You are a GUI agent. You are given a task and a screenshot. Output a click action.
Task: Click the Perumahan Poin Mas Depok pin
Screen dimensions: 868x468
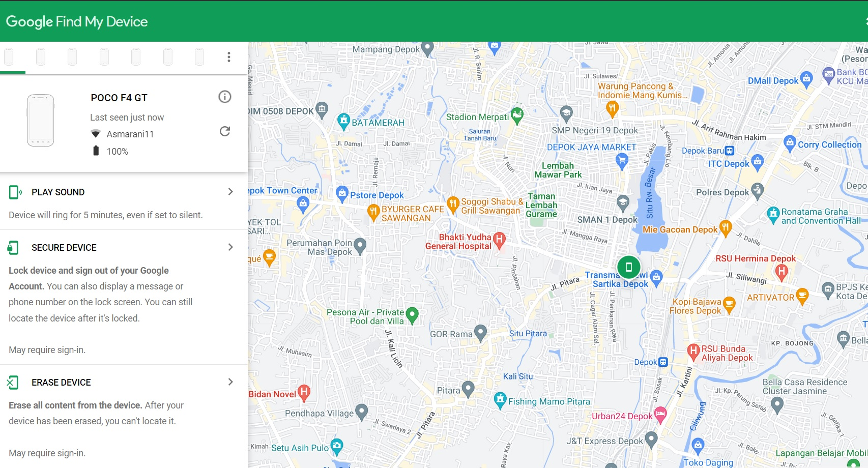click(x=360, y=247)
